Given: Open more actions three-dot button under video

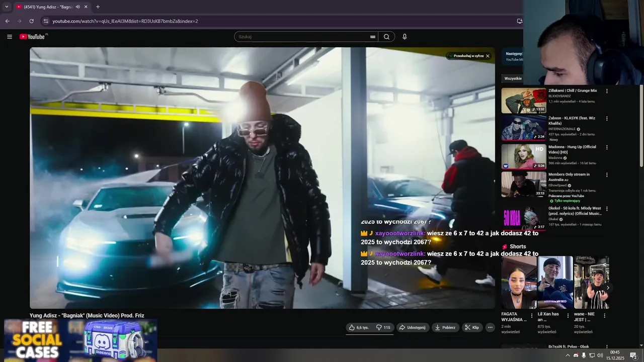Looking at the screenshot, I should pos(490,327).
